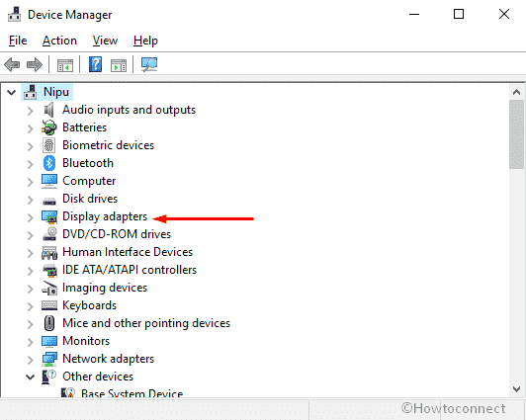Open the File menu
Image resolution: width=526 pixels, height=420 pixels.
pyautogui.click(x=18, y=41)
